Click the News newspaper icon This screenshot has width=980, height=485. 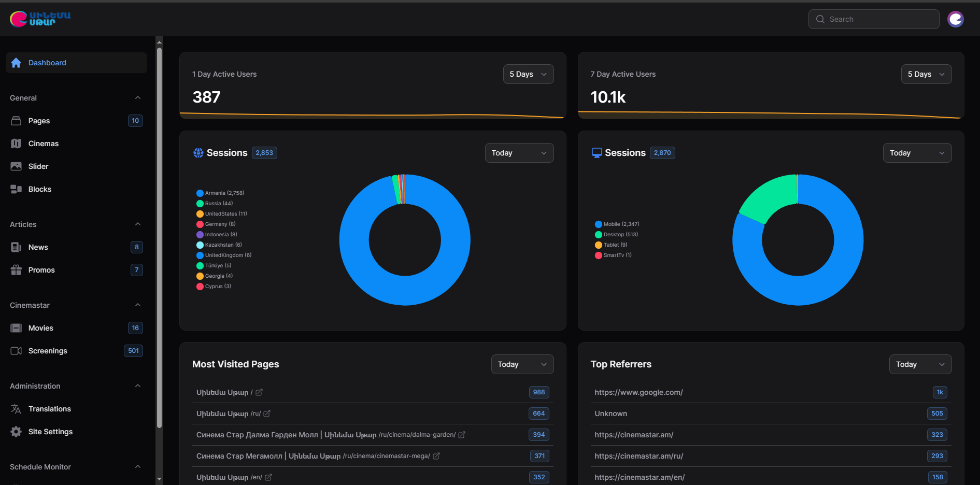(16, 247)
